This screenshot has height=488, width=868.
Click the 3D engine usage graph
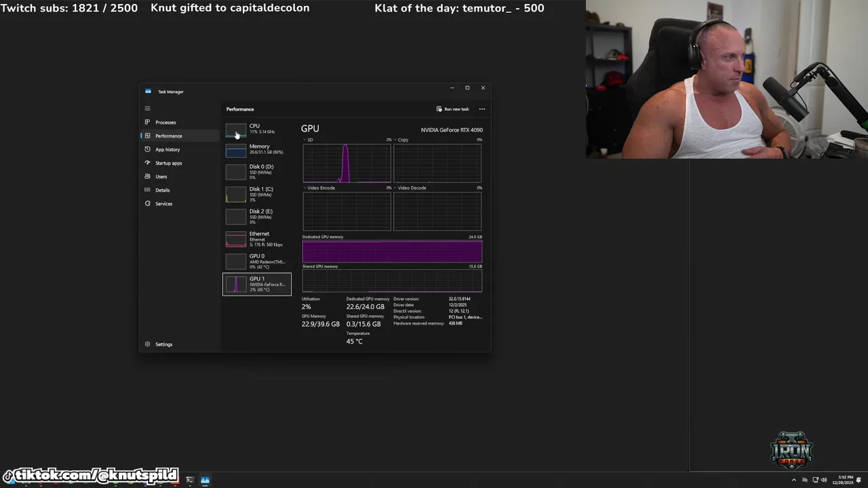(x=347, y=163)
